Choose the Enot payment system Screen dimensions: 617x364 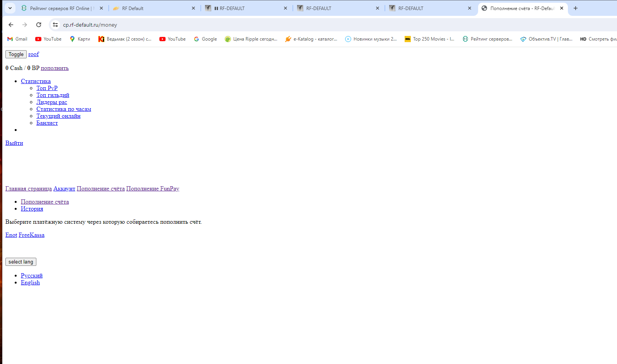[11, 235]
